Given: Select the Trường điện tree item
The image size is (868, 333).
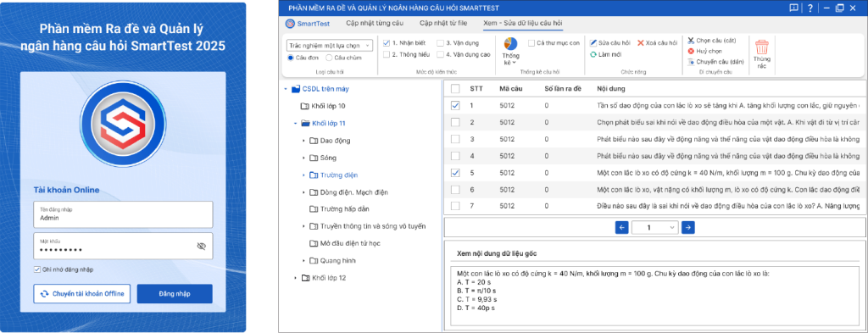Looking at the screenshot, I should click(x=339, y=175).
